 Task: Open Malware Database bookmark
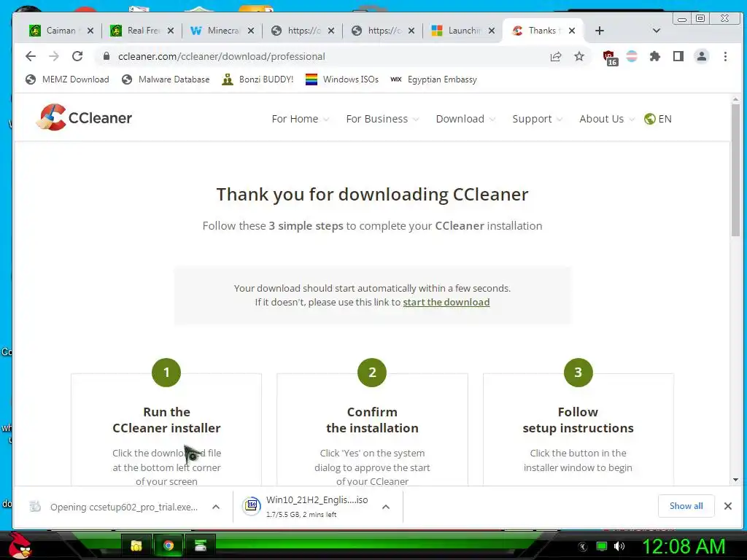point(166,79)
